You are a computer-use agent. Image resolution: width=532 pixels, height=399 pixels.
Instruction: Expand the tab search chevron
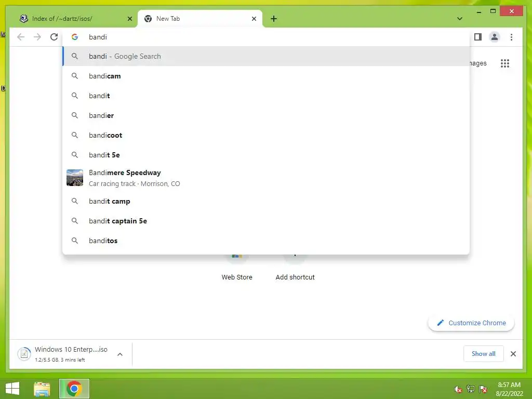click(459, 19)
